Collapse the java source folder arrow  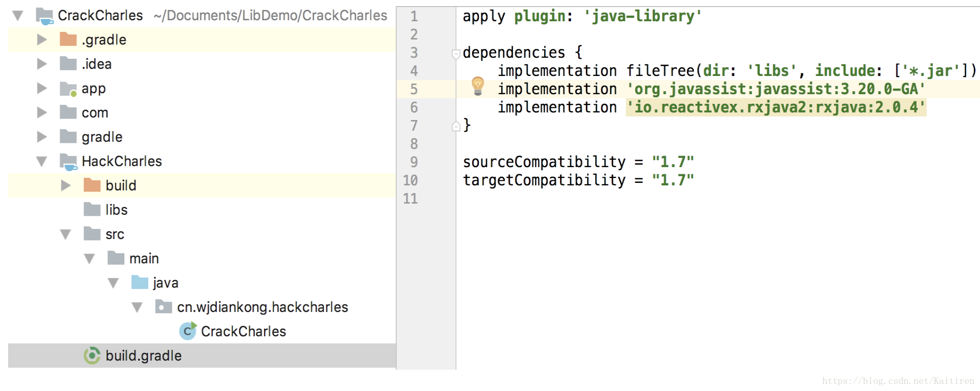point(113,283)
